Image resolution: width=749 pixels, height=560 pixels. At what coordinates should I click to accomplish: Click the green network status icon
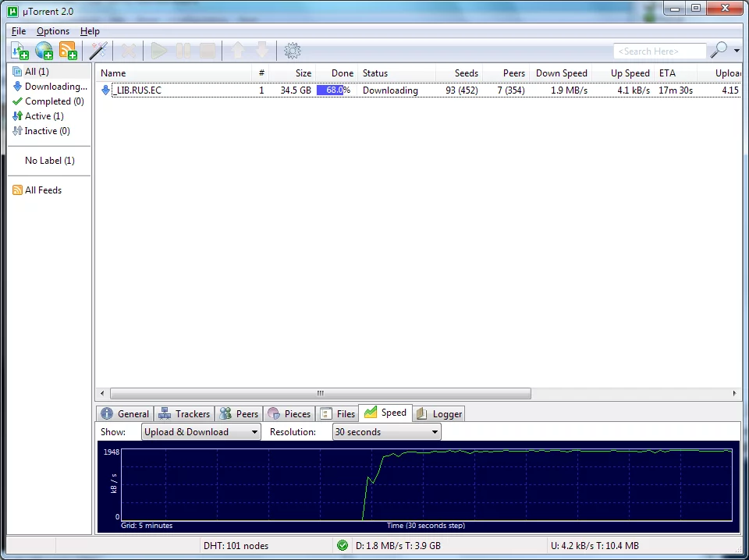pos(343,546)
